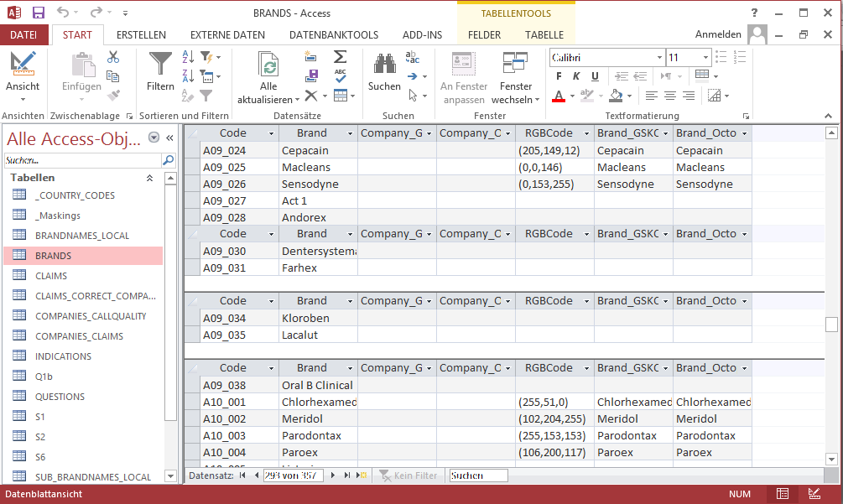Save the record via Datensätze save icon
Viewport: 843px width, 504px height.
point(311,75)
